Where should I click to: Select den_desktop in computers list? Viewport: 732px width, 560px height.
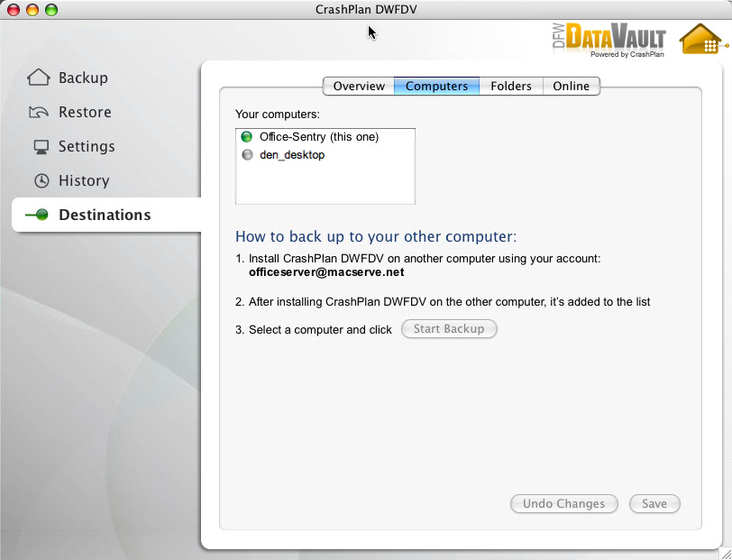click(325, 154)
